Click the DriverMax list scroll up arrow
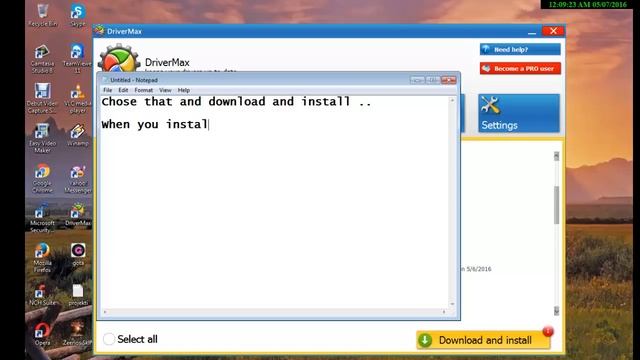 pyautogui.click(x=556, y=156)
